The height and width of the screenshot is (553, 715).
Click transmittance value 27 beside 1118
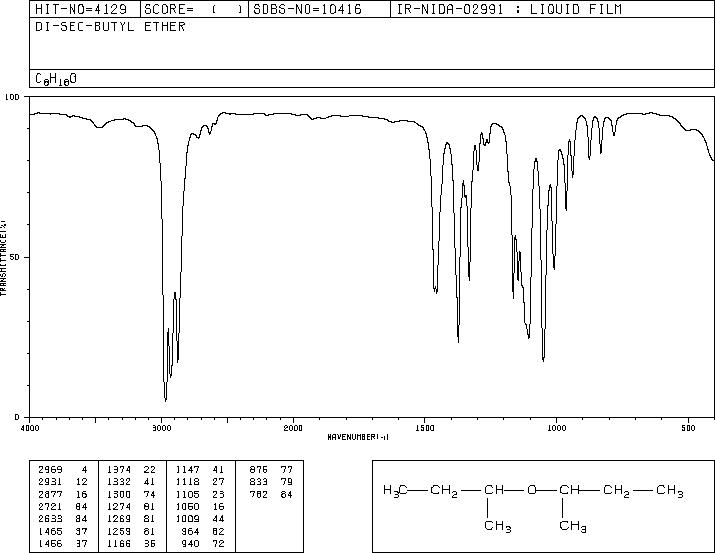coord(218,482)
